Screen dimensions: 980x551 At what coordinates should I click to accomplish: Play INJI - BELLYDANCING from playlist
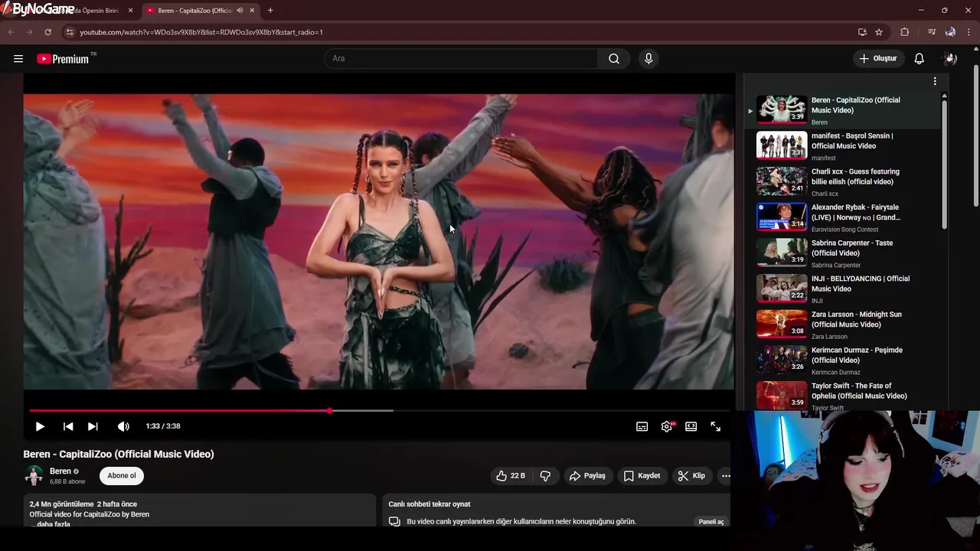click(844, 289)
